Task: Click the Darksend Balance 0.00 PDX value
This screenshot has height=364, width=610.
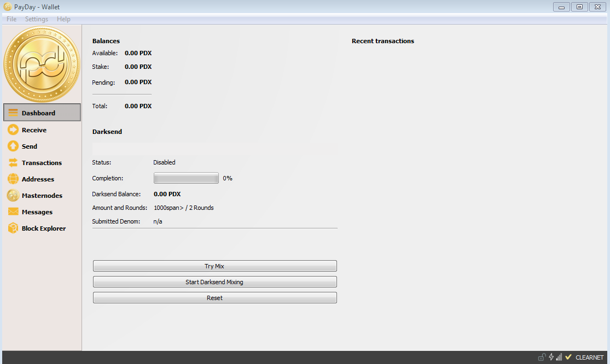Action: 167,194
